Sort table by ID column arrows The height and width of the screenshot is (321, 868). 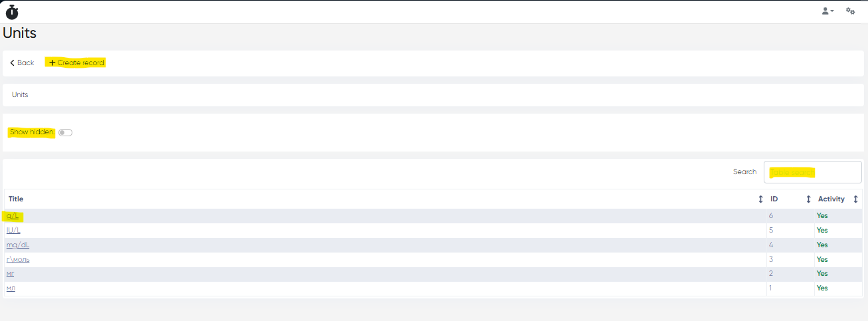[808, 199]
